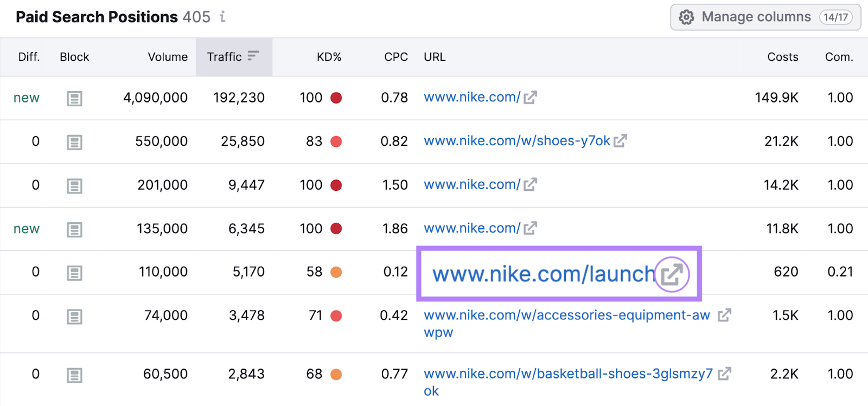This screenshot has height=406, width=868.
Task: Click external-link icon next to nike.com/launch
Action: pos(672,274)
